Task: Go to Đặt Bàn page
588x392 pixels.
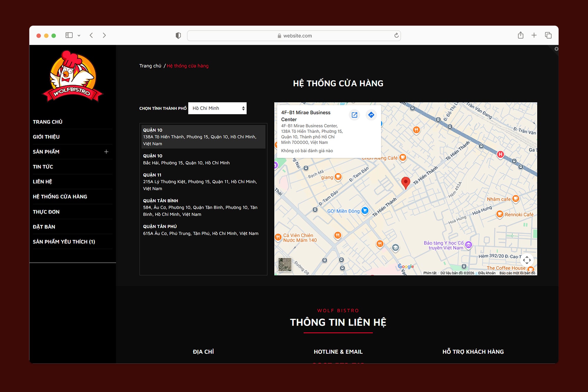Action: (x=44, y=227)
